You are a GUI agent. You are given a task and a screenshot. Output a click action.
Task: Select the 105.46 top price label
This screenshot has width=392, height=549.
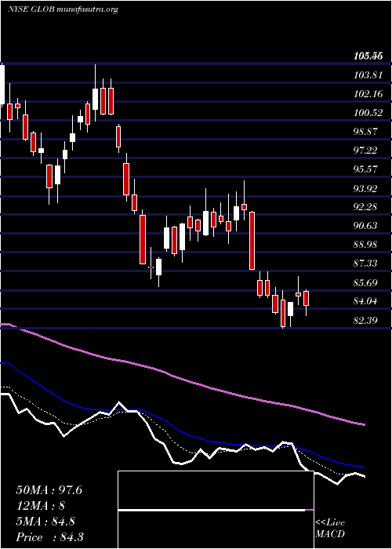(x=368, y=56)
